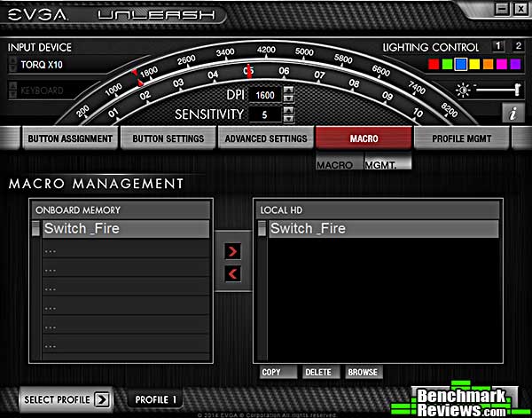The image size is (532, 418).
Task: Decrease sensitivity with the down arrow
Action: pyautogui.click(x=288, y=119)
